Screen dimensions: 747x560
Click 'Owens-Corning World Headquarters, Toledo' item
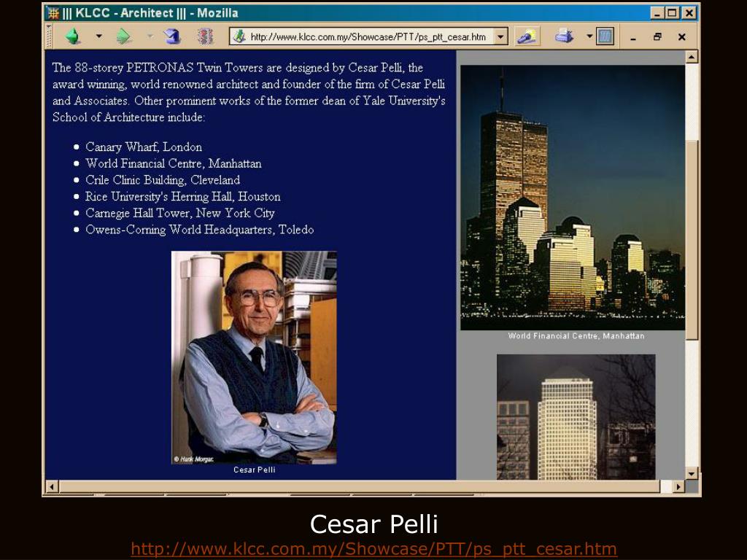(x=200, y=230)
